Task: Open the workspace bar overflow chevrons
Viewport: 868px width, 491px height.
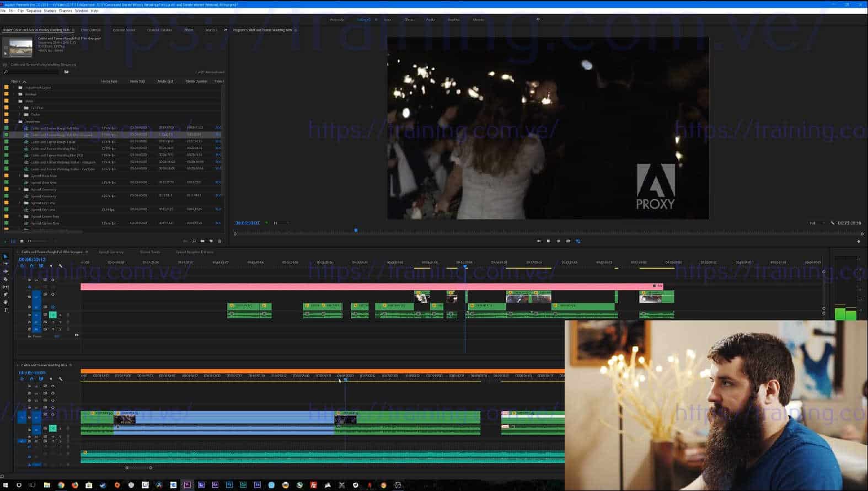Action: tap(538, 19)
